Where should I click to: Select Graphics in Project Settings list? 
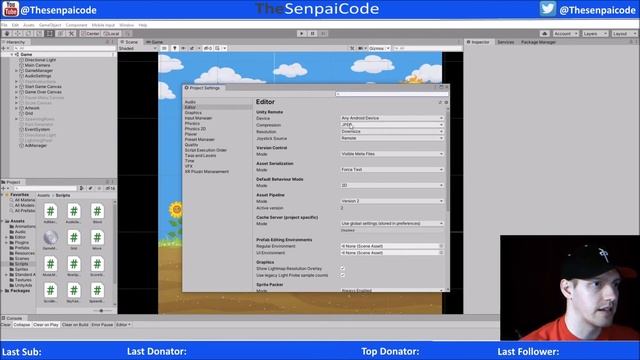(x=193, y=113)
